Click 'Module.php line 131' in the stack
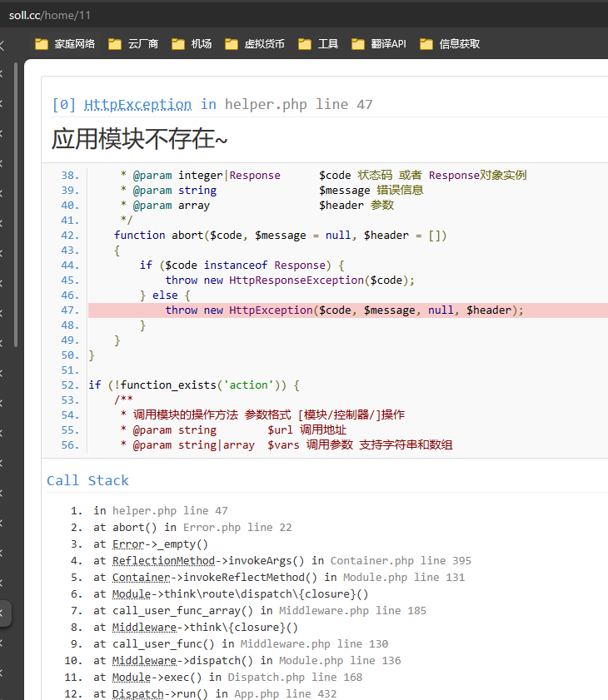The image size is (608, 700). click(x=404, y=578)
